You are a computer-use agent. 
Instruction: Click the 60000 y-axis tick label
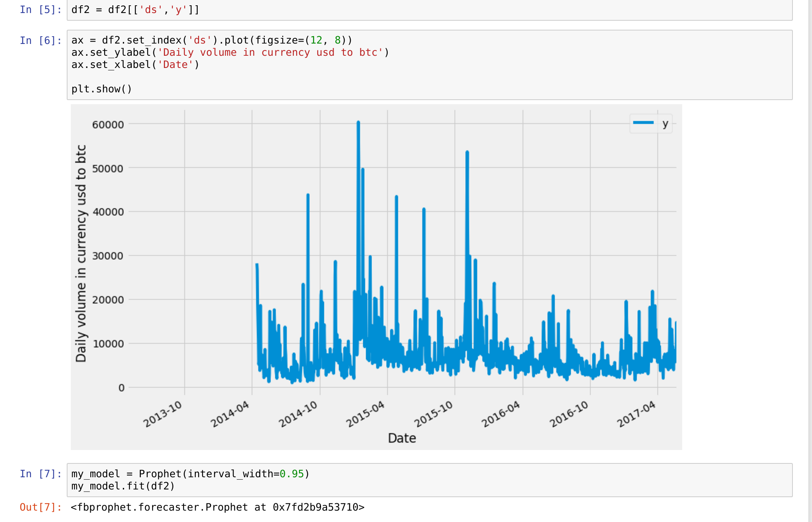pos(108,125)
